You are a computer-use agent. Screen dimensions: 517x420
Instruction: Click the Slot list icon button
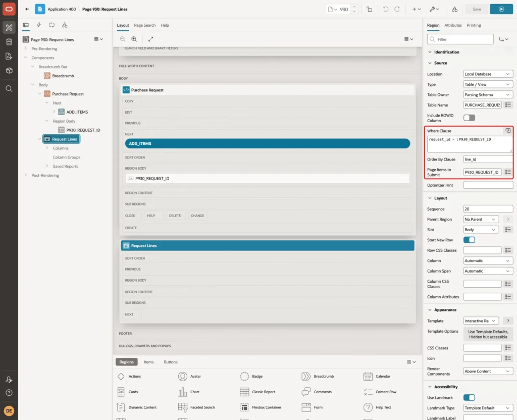(x=508, y=230)
